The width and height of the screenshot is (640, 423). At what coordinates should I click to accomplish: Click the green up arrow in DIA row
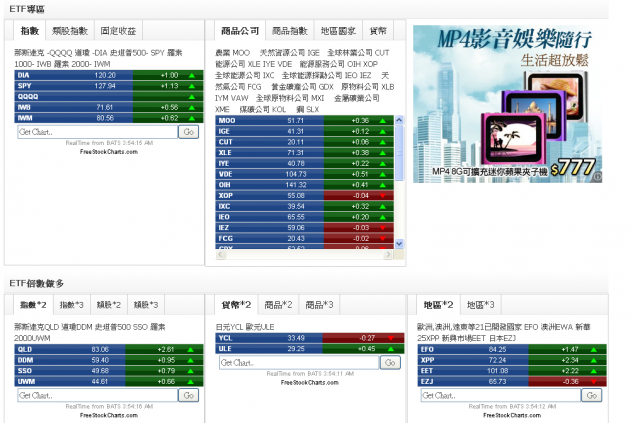pyautogui.click(x=191, y=76)
